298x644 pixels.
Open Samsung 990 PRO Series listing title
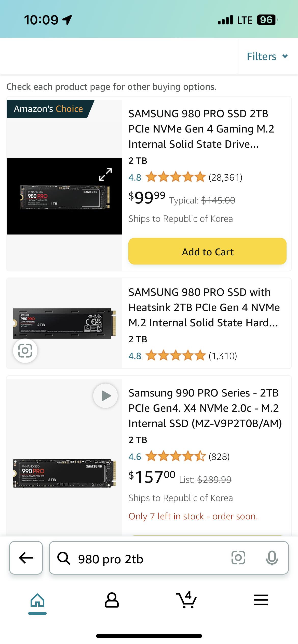(x=205, y=408)
